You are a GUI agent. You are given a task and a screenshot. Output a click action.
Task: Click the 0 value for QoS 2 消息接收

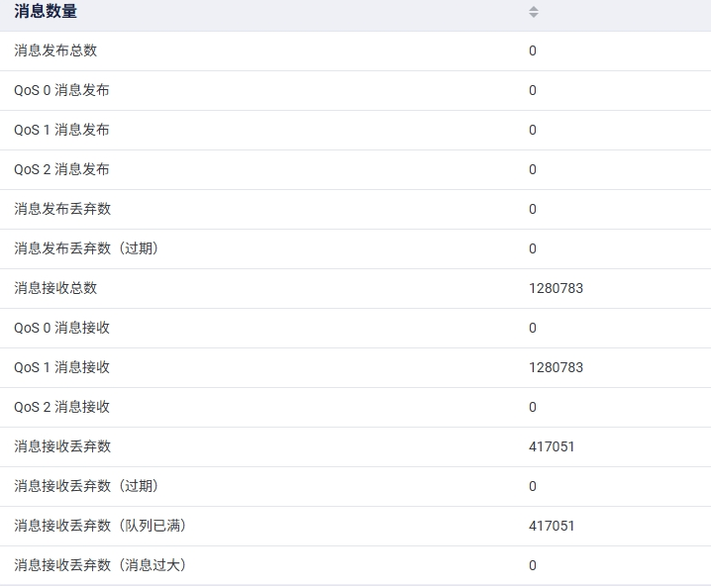pos(533,407)
